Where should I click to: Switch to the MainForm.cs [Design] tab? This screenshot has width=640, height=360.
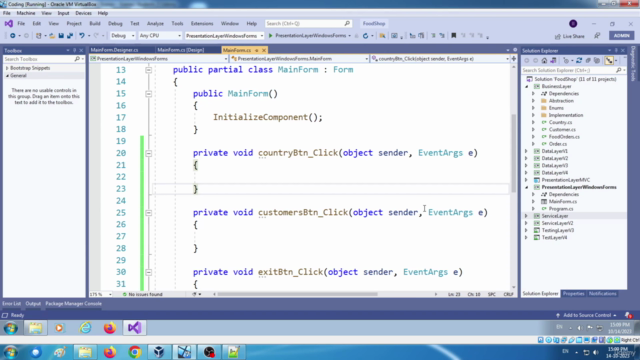[x=180, y=50]
